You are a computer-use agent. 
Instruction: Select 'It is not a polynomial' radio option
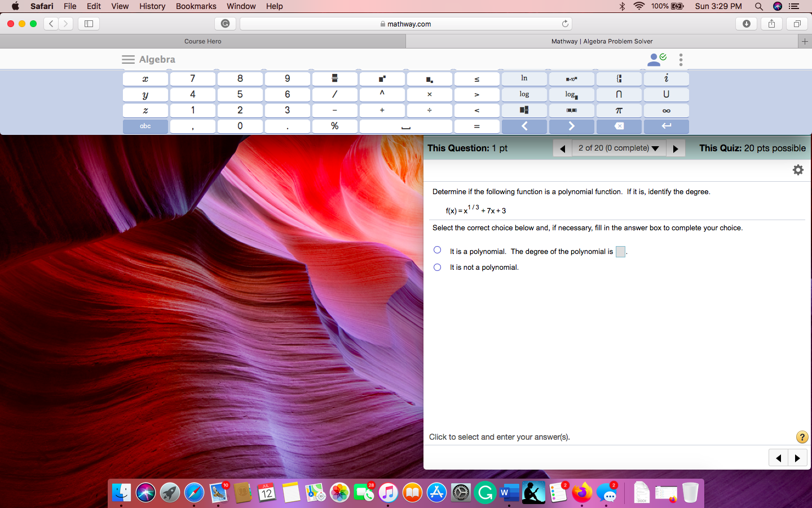point(437,267)
